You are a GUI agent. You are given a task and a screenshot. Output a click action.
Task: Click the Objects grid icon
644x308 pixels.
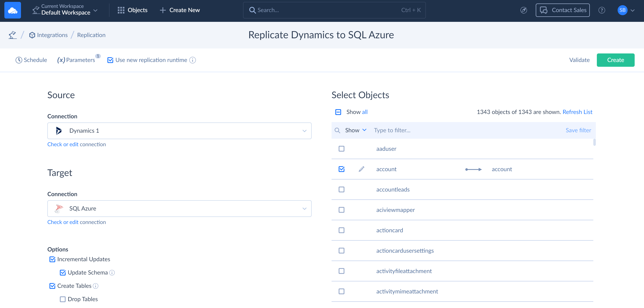121,10
